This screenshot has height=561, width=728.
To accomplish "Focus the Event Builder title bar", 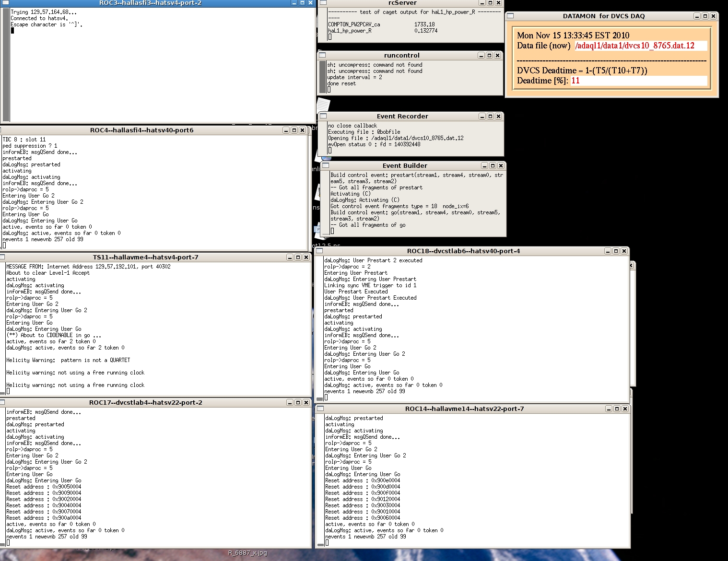I will click(x=405, y=165).
